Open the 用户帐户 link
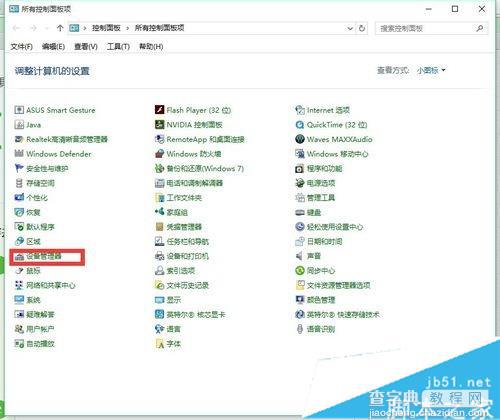The width and height of the screenshot is (500, 420). coord(40,329)
